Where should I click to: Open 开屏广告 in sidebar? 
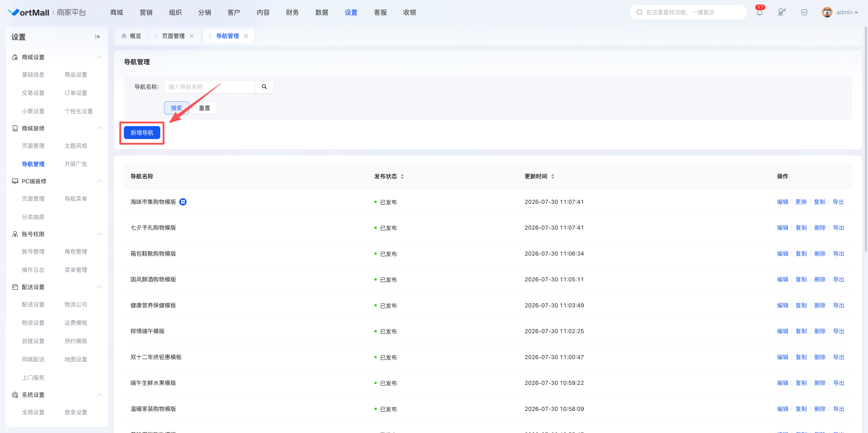[x=76, y=164]
